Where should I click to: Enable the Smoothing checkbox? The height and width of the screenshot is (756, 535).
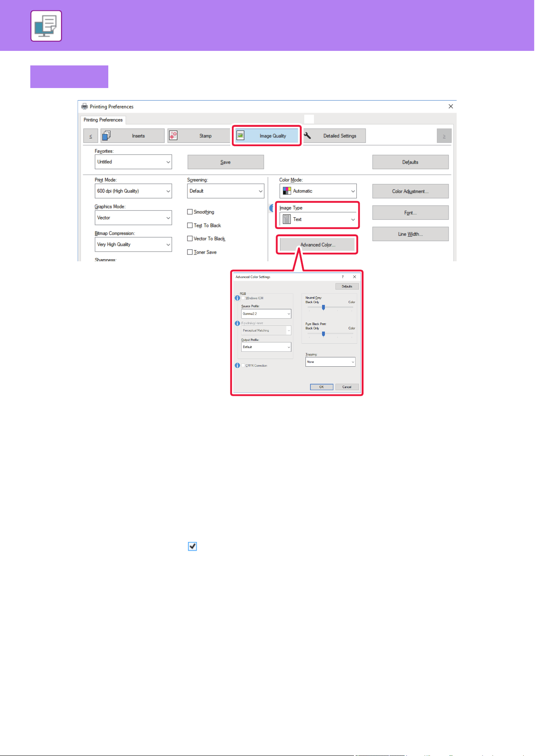190,212
